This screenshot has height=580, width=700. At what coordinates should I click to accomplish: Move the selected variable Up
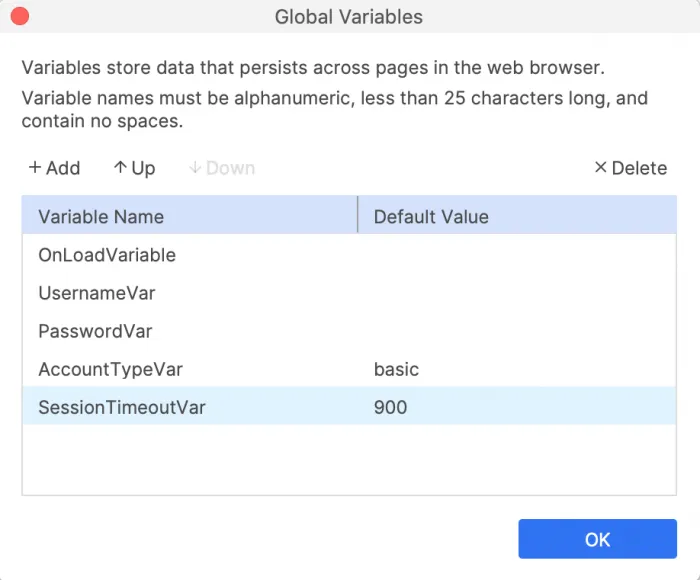(134, 168)
